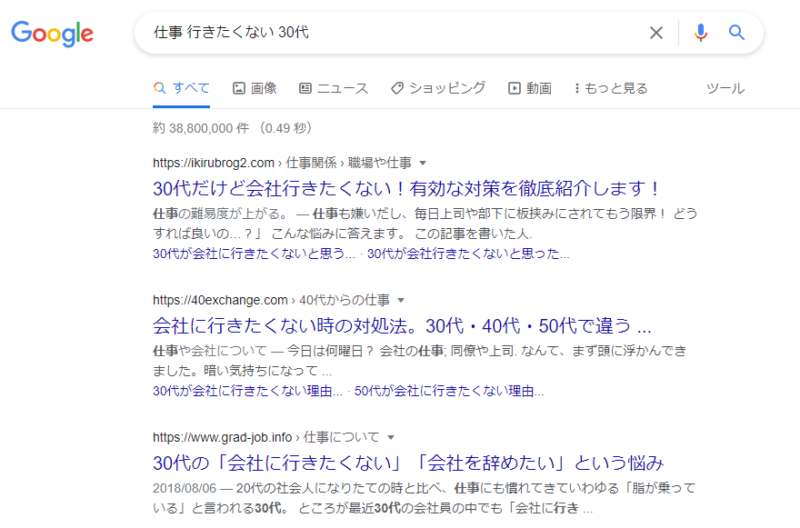The image size is (800, 528).
Task: Click the https://ikirubrog2.com breadcrumb URL
Action: point(213,163)
